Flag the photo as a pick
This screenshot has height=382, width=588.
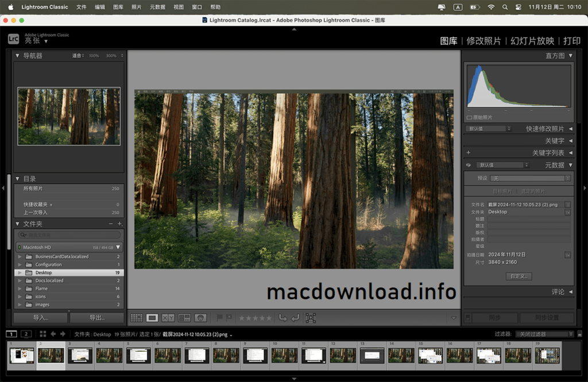pos(220,317)
